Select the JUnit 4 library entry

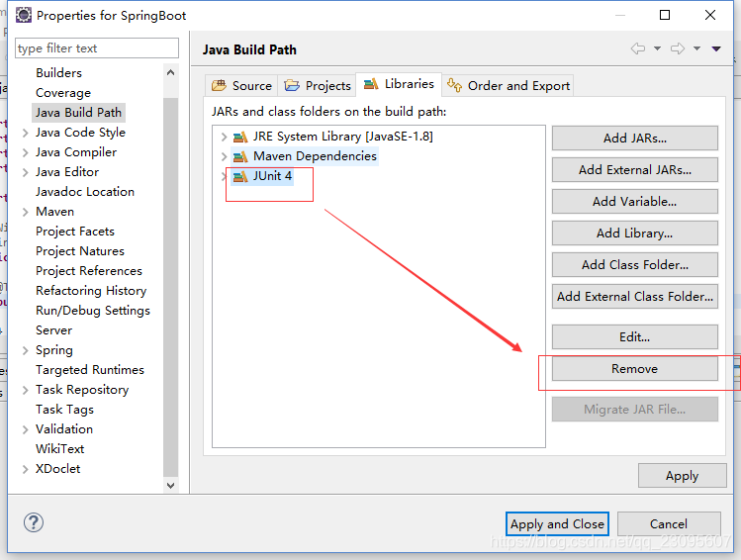pos(272,176)
